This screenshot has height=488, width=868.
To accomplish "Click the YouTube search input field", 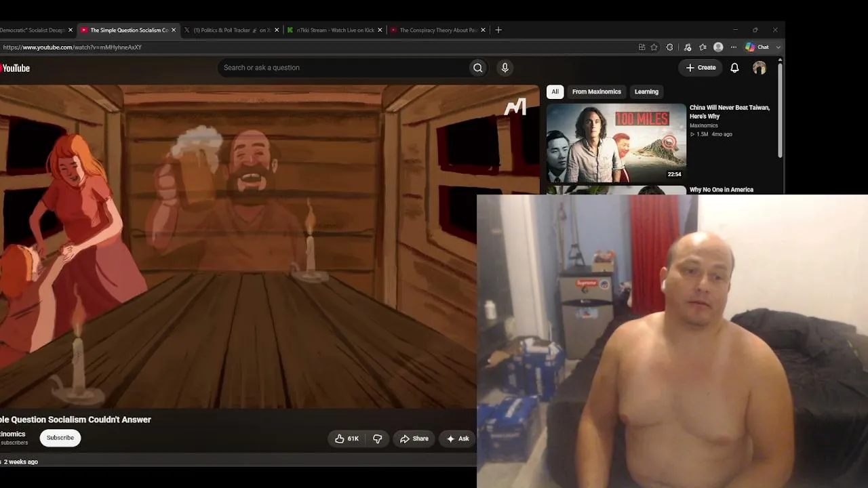I will pos(343,68).
